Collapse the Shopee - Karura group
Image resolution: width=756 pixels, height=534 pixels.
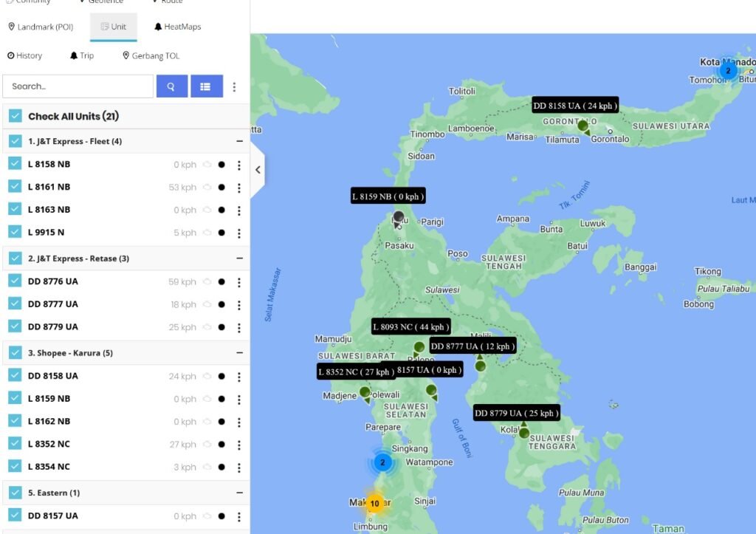(240, 353)
